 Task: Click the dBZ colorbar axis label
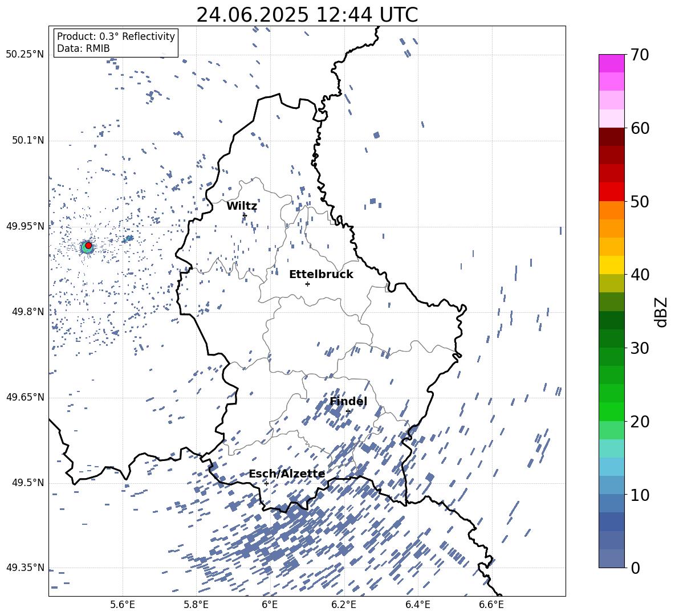click(662, 312)
